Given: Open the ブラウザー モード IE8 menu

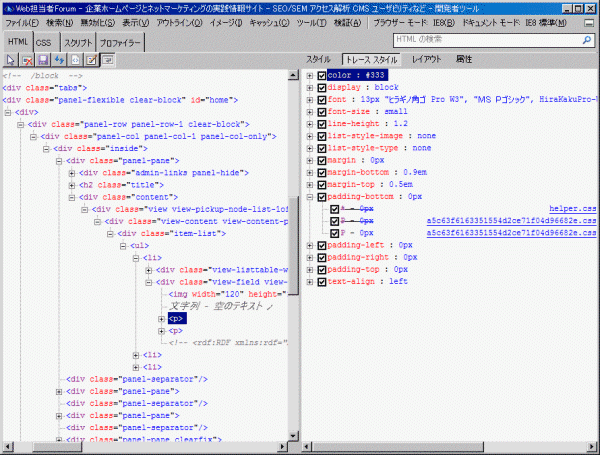Looking at the screenshot, I should [x=414, y=23].
